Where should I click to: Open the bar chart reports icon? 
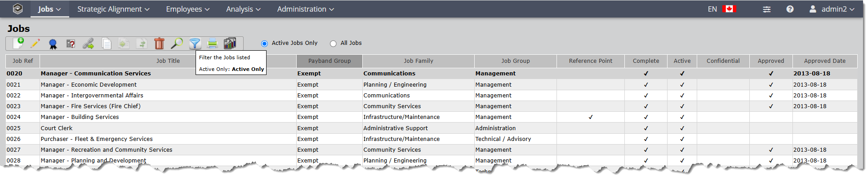230,44
